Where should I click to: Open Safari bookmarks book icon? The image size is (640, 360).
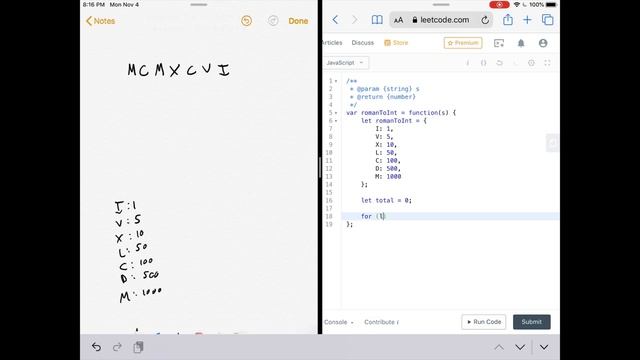[x=377, y=20]
